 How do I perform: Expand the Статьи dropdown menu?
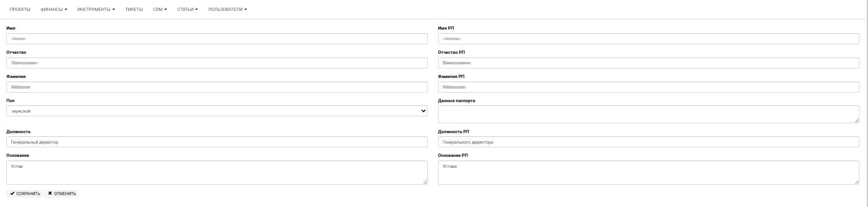[187, 10]
